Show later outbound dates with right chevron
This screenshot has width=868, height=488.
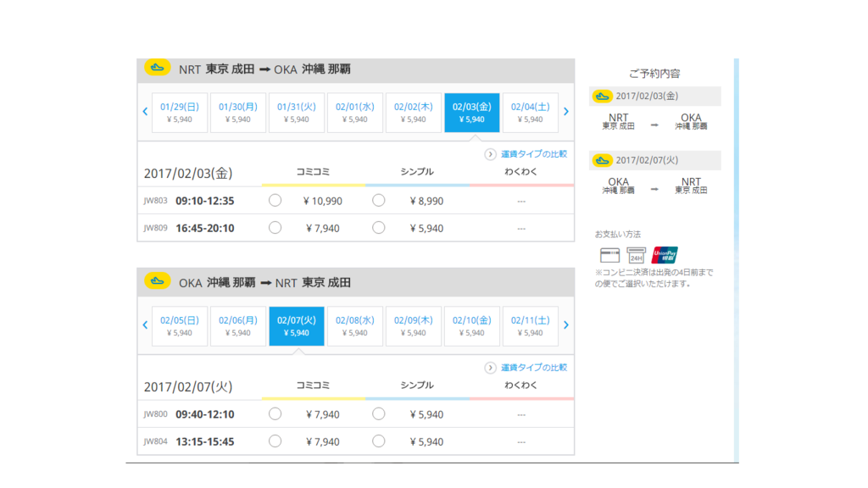(565, 112)
